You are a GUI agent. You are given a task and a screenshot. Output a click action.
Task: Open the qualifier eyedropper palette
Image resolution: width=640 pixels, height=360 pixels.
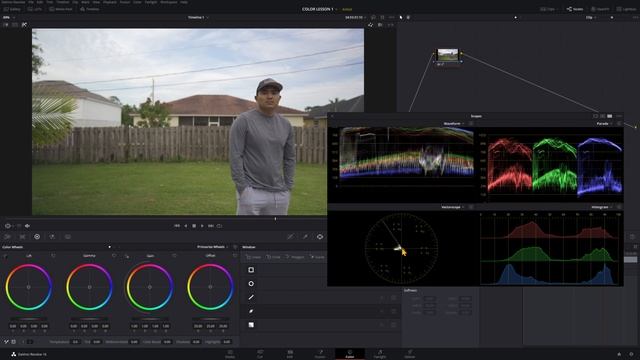pos(305,237)
